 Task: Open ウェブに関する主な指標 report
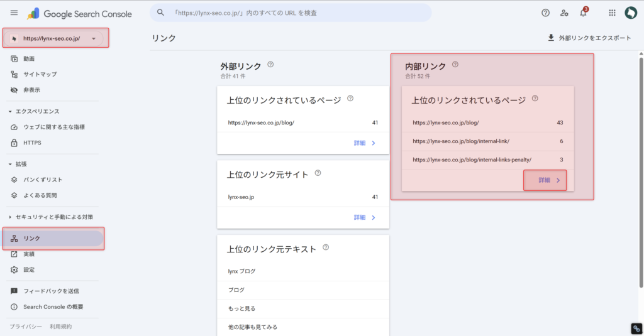tap(53, 127)
